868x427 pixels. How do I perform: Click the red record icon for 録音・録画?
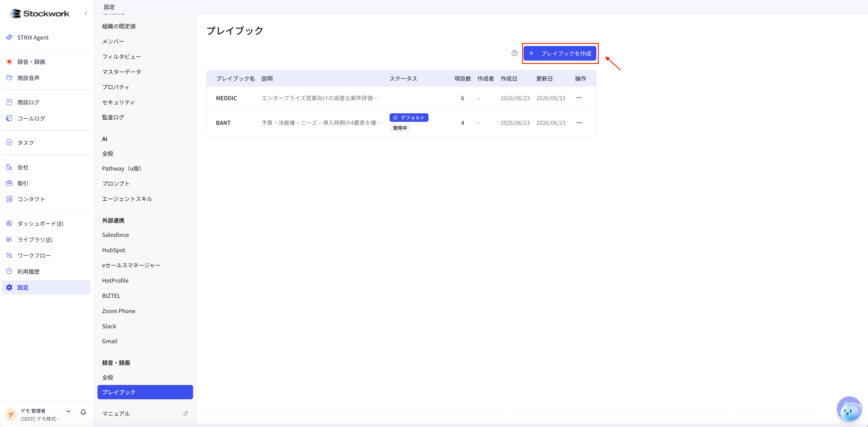click(9, 62)
